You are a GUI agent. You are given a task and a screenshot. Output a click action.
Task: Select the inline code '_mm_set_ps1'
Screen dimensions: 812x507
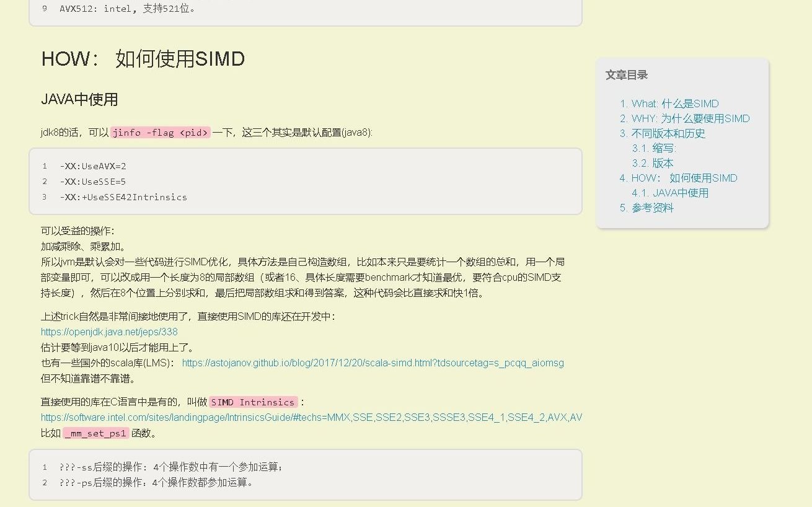[95, 433]
